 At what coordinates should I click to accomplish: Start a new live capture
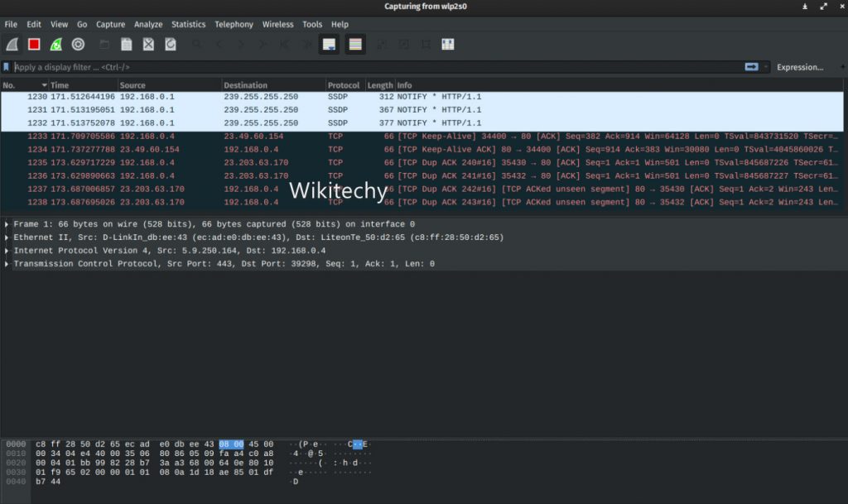pos(11,44)
